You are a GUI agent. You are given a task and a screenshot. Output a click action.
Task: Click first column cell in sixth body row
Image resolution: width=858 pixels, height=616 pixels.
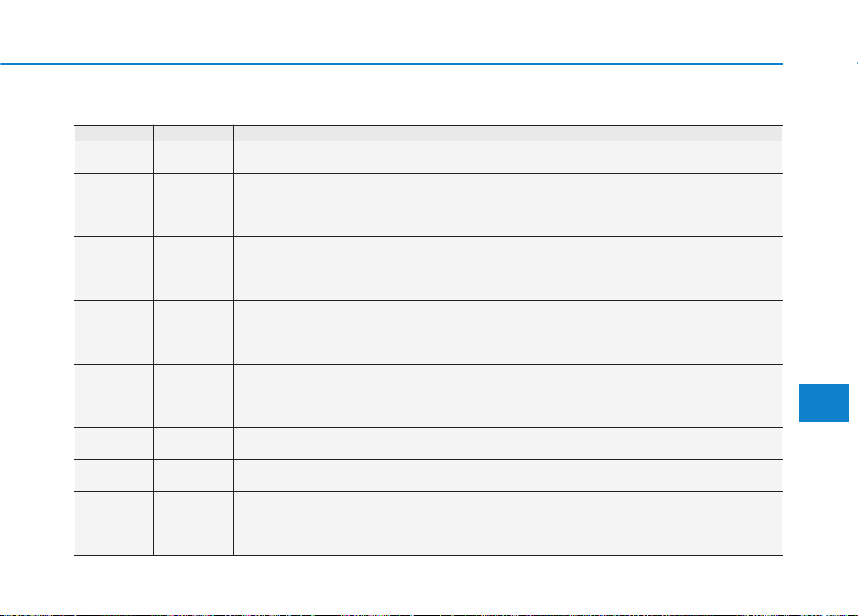113,316
